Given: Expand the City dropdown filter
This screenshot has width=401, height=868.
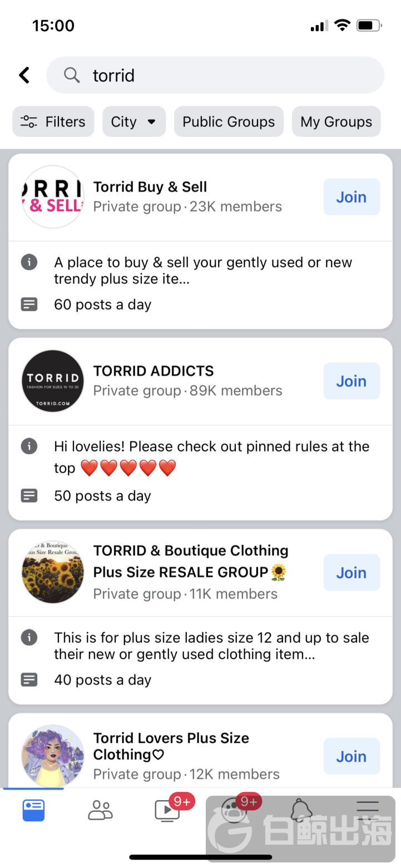Looking at the screenshot, I should point(133,122).
